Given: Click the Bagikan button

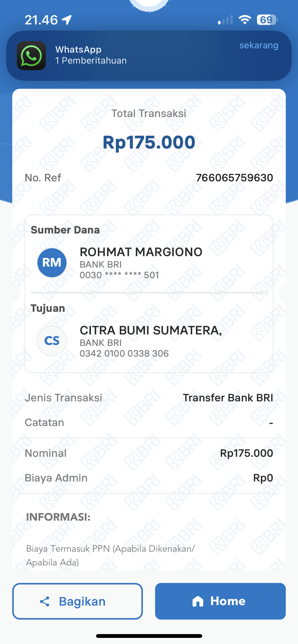Looking at the screenshot, I should [77, 601].
